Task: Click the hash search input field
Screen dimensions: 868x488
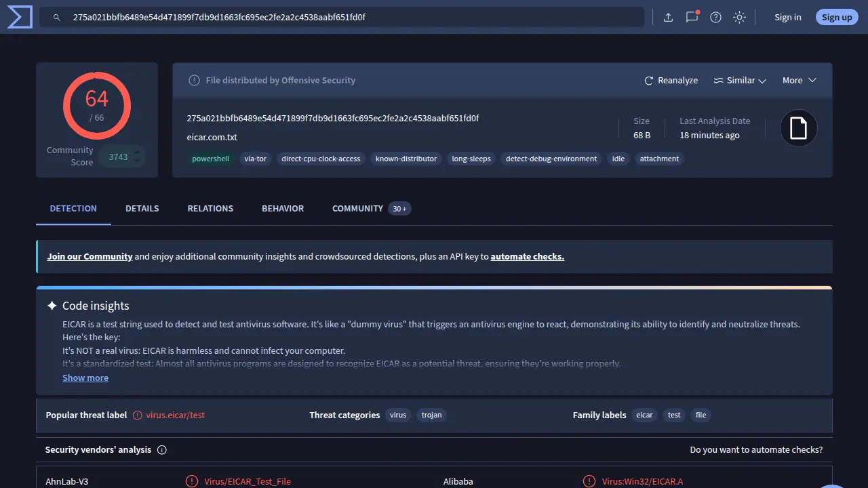Action: [x=342, y=18]
